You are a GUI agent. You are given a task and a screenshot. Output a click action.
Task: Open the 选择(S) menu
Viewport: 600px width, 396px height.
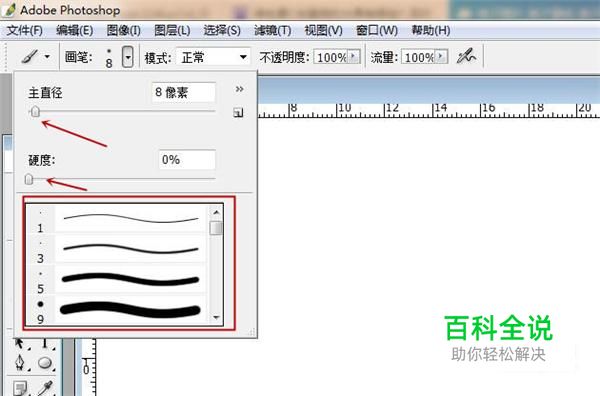point(222,31)
